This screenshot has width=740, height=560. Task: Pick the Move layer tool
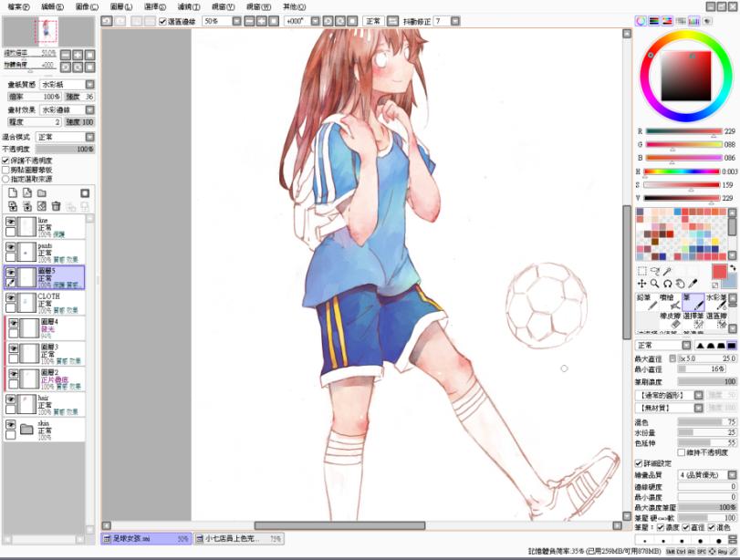click(x=641, y=284)
